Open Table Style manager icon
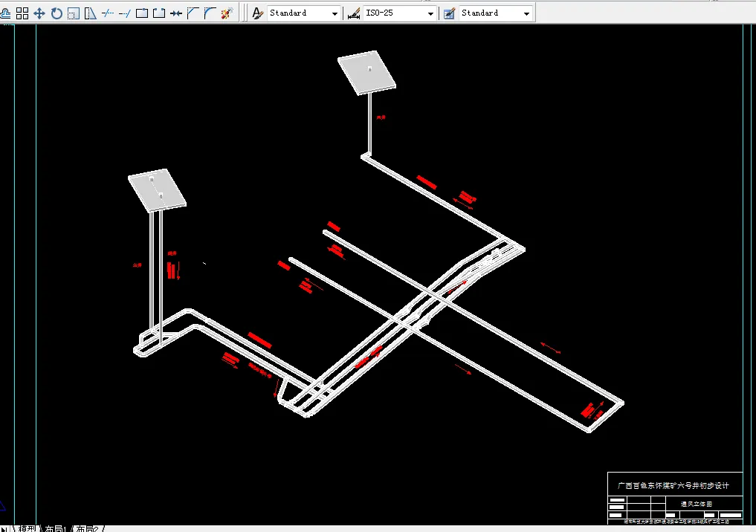 click(449, 13)
